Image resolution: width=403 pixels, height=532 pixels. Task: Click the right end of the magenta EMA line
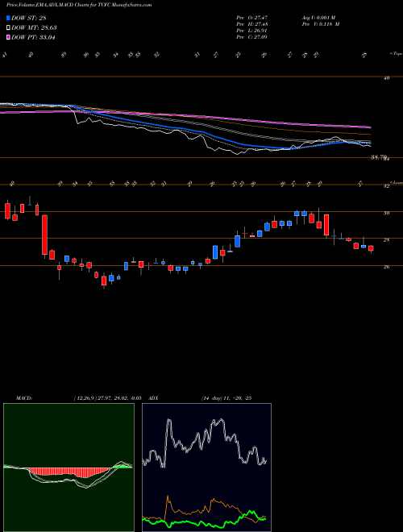[x=370, y=127]
